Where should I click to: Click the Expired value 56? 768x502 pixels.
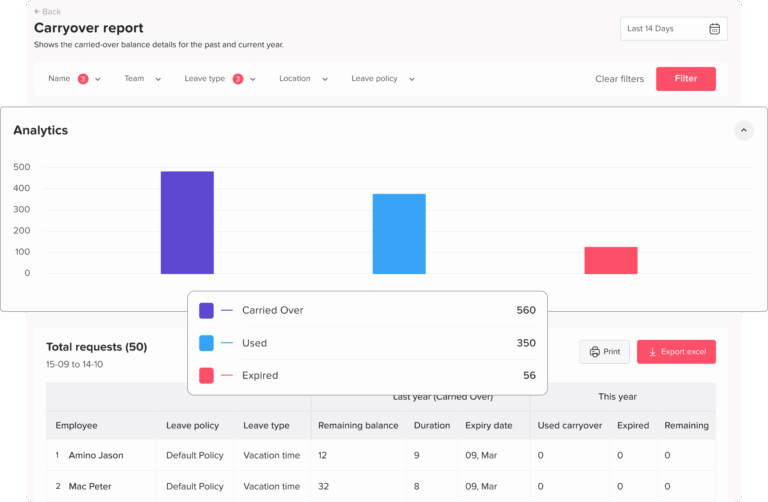pos(529,376)
